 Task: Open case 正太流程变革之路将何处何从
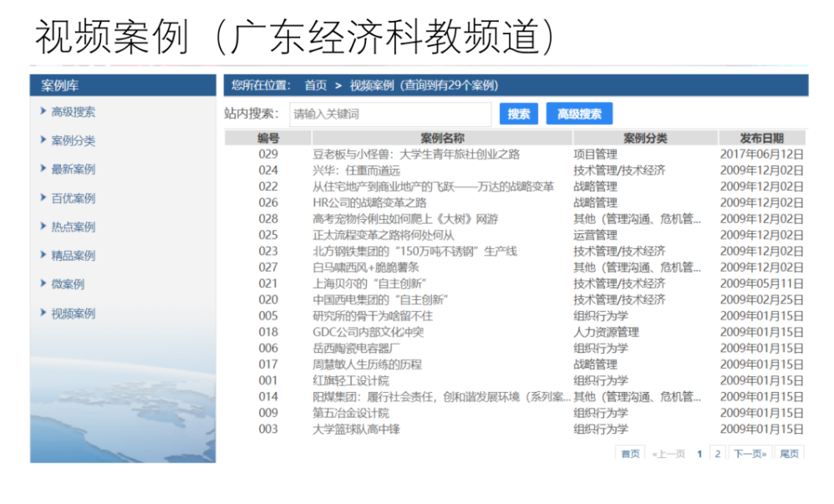[384, 235]
